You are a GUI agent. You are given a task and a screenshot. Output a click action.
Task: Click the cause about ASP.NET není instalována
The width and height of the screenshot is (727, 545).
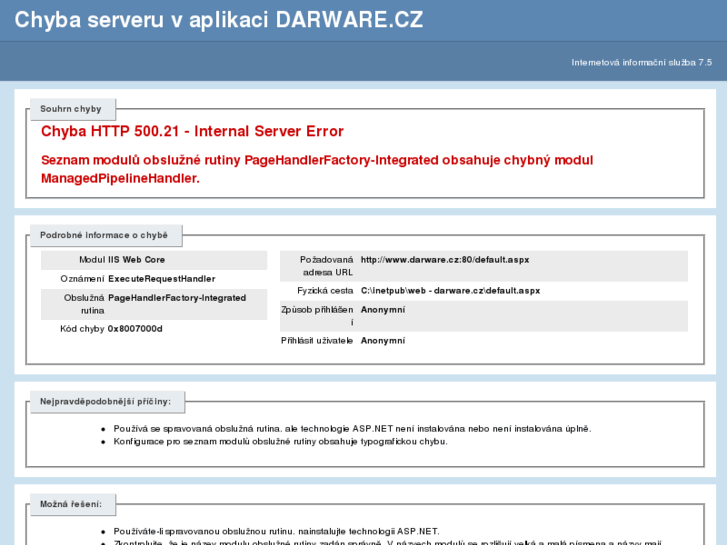(352, 429)
